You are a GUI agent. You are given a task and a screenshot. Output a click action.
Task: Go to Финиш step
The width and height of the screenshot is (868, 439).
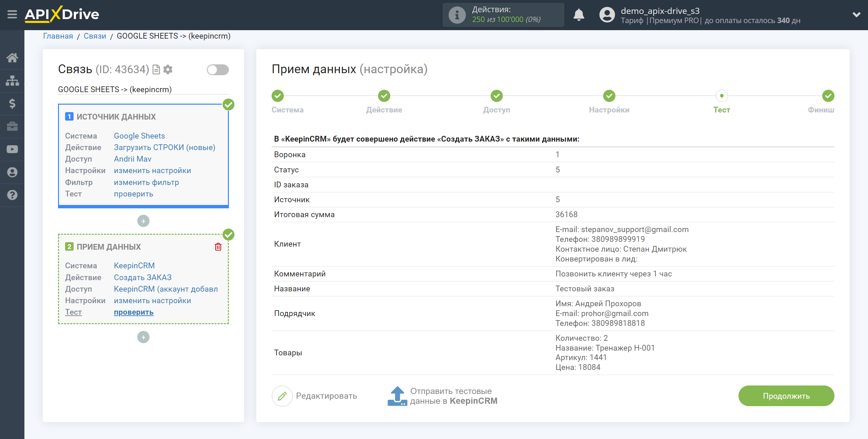click(x=828, y=96)
